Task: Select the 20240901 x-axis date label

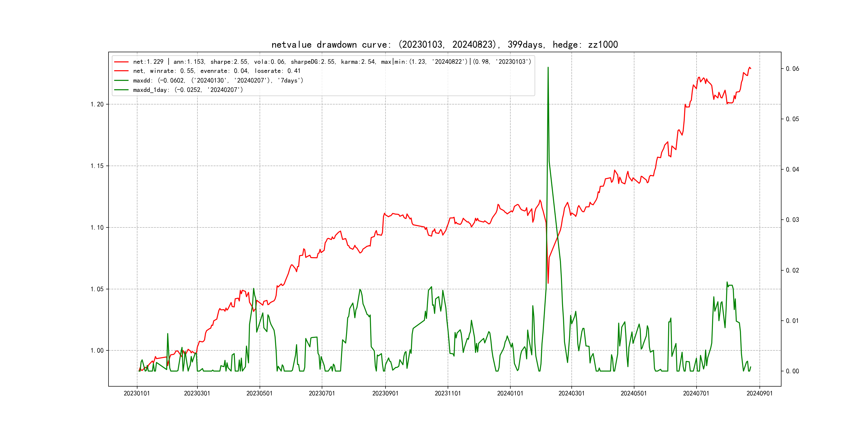Action: pyautogui.click(x=759, y=394)
